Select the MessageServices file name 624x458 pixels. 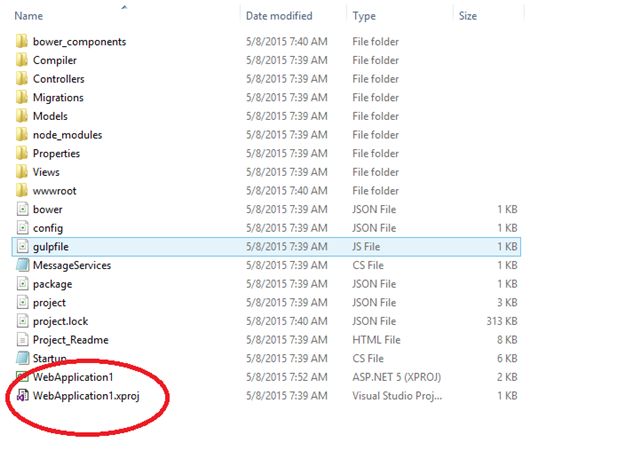(72, 265)
